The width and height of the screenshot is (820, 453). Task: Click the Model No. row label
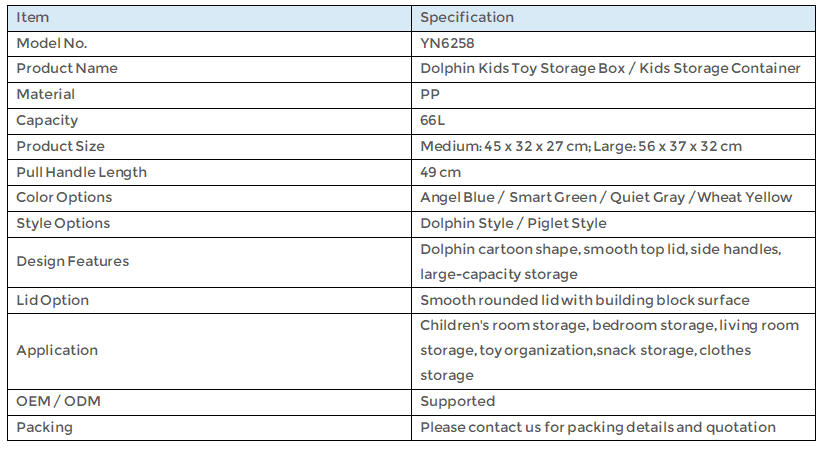52,43
